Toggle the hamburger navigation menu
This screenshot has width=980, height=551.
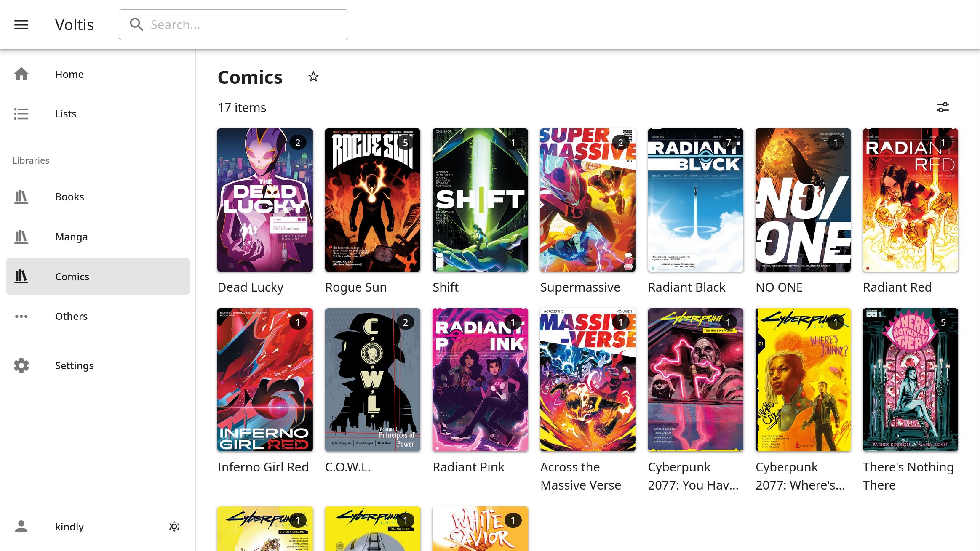coord(21,25)
